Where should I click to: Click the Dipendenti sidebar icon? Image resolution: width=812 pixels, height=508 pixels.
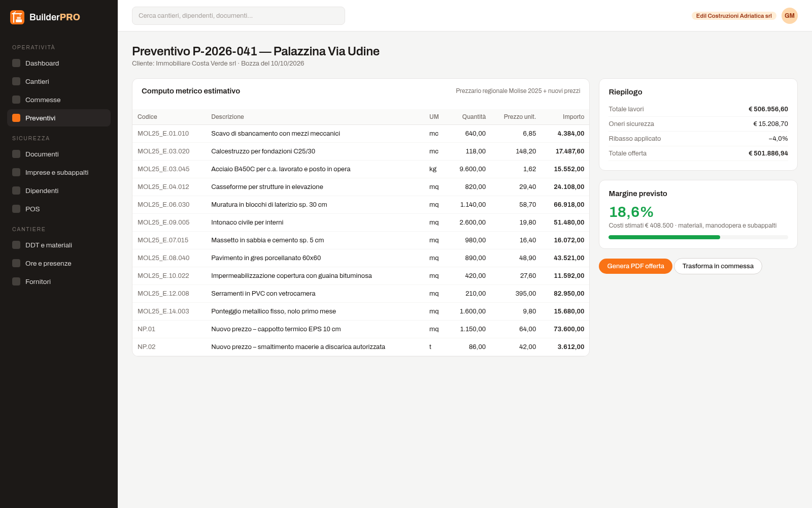[x=16, y=190]
